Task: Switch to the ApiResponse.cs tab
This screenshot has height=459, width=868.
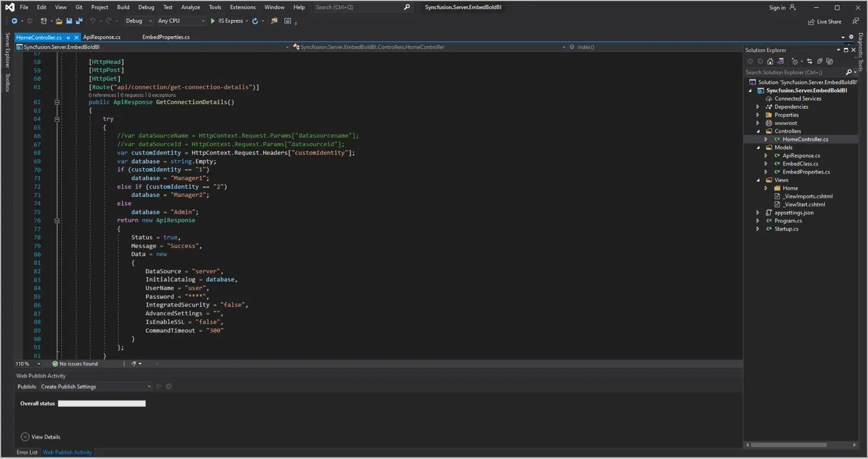Action: pyautogui.click(x=101, y=37)
